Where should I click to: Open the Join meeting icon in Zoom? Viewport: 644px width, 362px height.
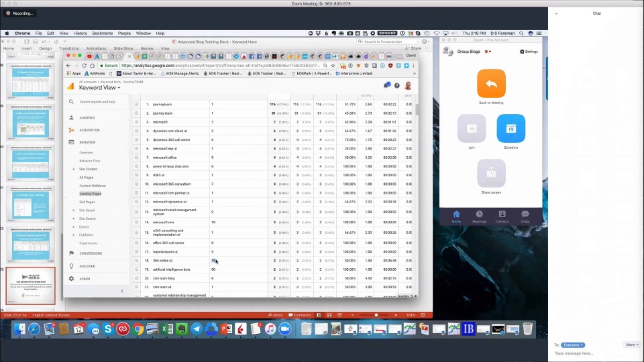(x=472, y=129)
